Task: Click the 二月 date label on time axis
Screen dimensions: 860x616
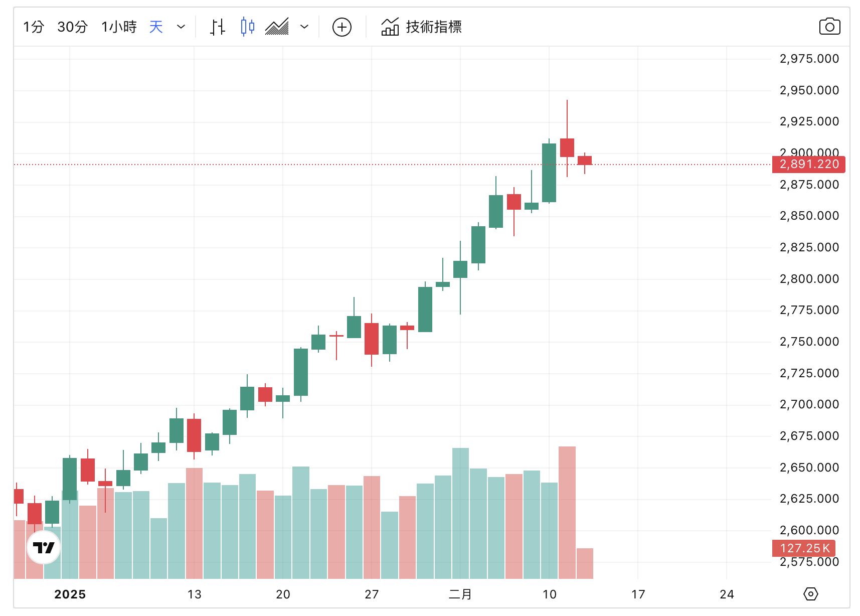Action: [x=460, y=594]
